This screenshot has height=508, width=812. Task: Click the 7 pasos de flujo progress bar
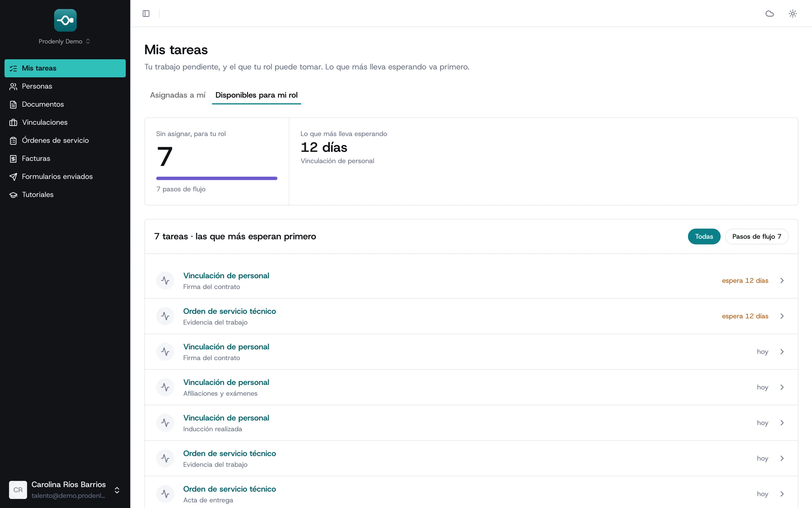tap(217, 178)
